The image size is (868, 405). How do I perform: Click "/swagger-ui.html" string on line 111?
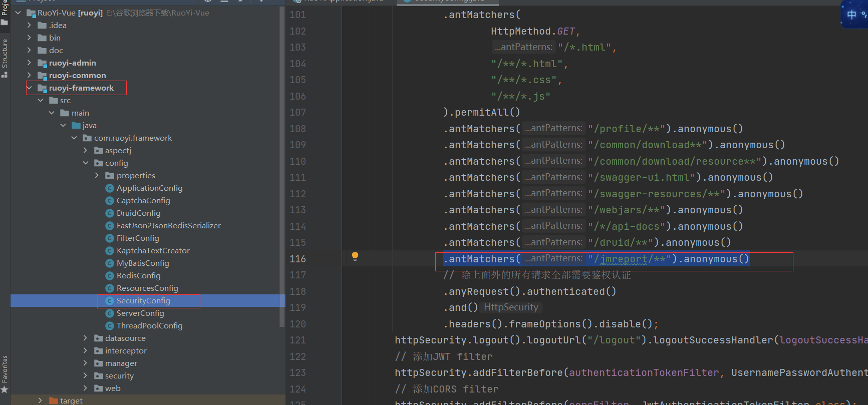(642, 178)
